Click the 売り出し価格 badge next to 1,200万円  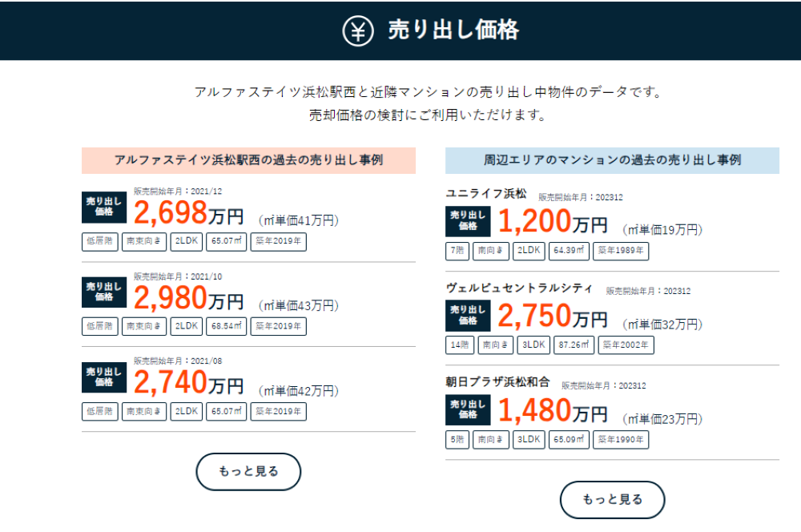point(468,221)
